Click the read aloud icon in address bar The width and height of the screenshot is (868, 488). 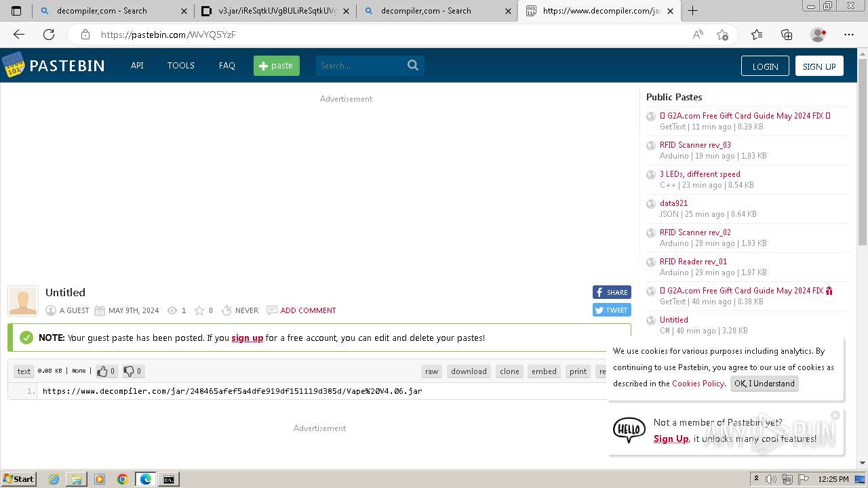tap(698, 35)
